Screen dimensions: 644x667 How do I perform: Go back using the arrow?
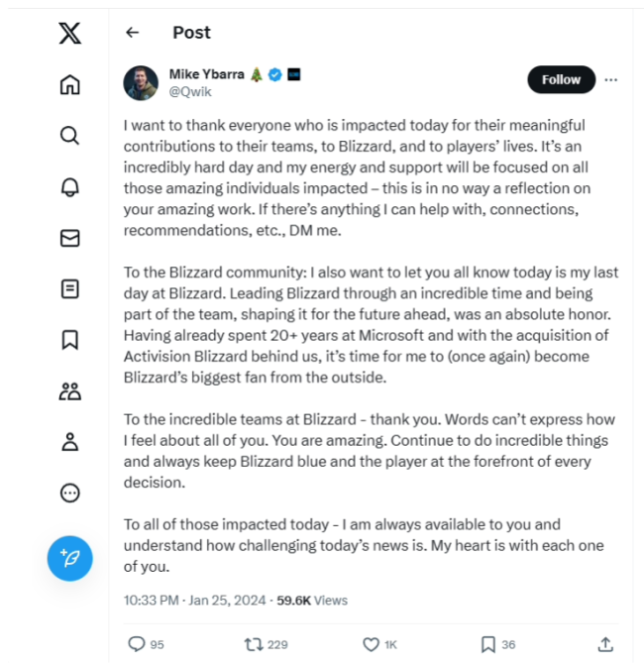[x=133, y=33]
